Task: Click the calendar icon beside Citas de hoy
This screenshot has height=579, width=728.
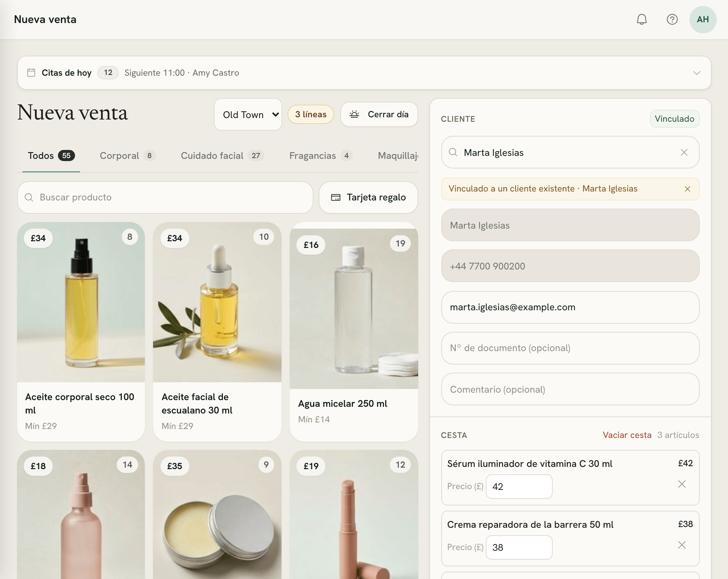Action: (x=31, y=72)
